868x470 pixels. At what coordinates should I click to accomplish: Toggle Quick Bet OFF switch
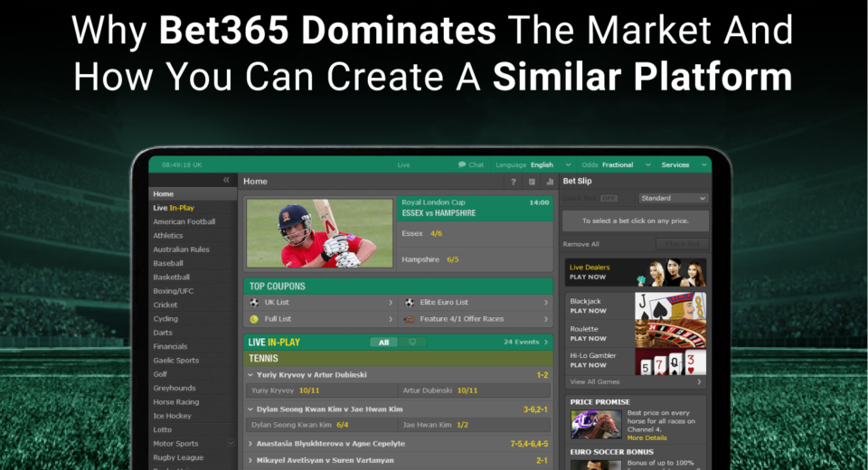coord(609,198)
